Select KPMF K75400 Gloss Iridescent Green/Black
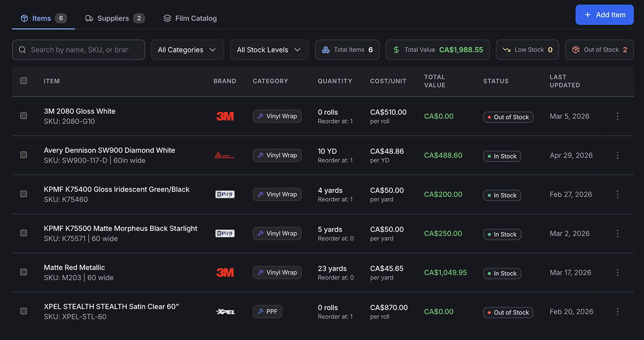 pyautogui.click(x=117, y=189)
